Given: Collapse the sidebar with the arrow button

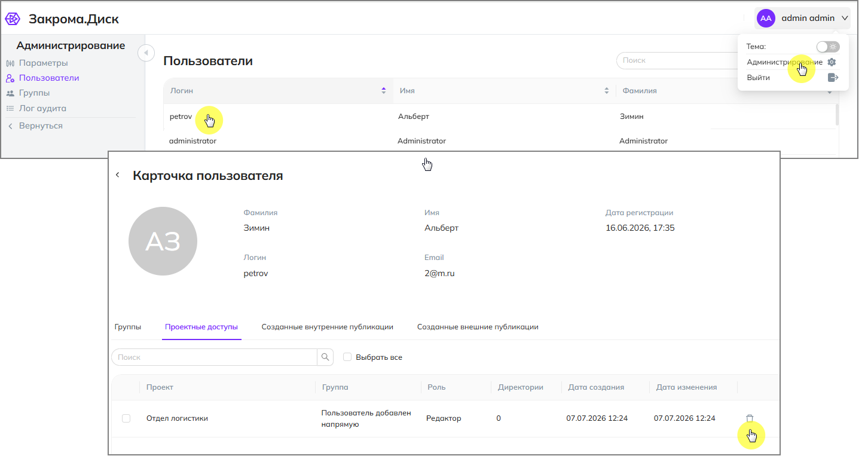Looking at the screenshot, I should [x=146, y=53].
